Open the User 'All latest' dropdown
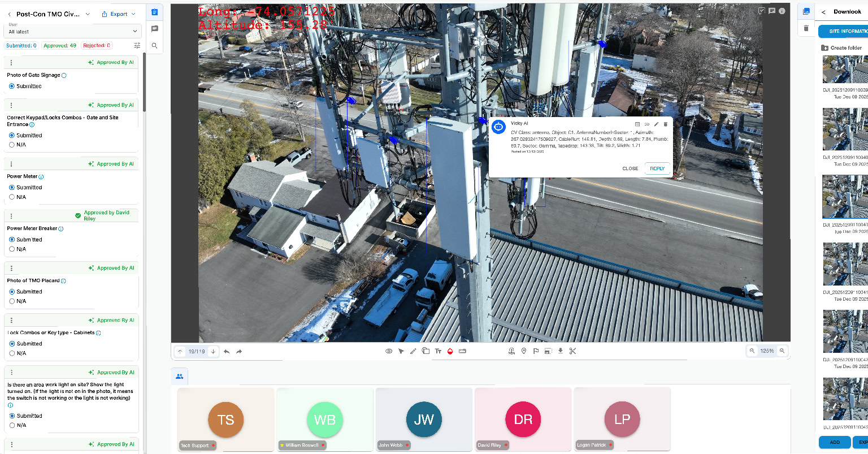 pyautogui.click(x=72, y=32)
